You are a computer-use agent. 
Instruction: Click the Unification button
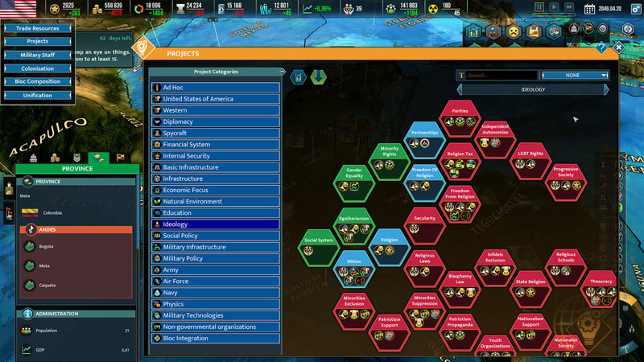[x=37, y=95]
